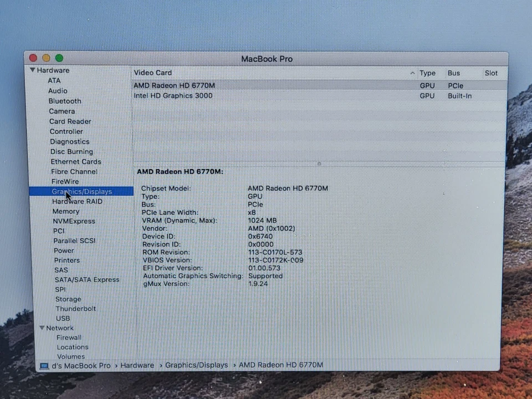This screenshot has height=399, width=532.
Task: Collapse the Hardware section triangle
Action: coord(33,70)
